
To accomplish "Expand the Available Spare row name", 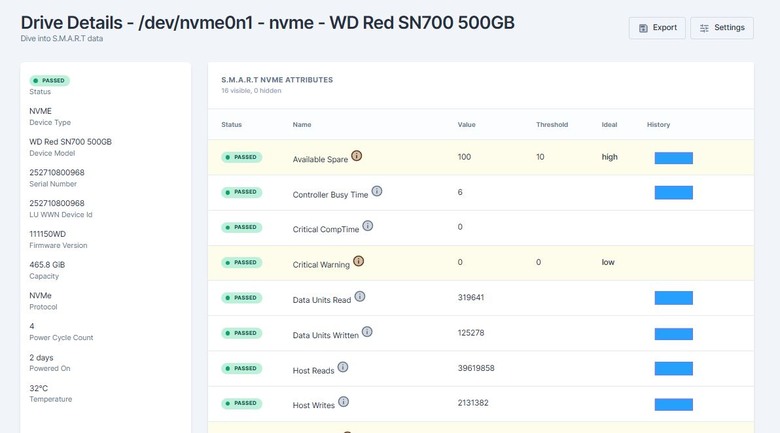I will [320, 159].
